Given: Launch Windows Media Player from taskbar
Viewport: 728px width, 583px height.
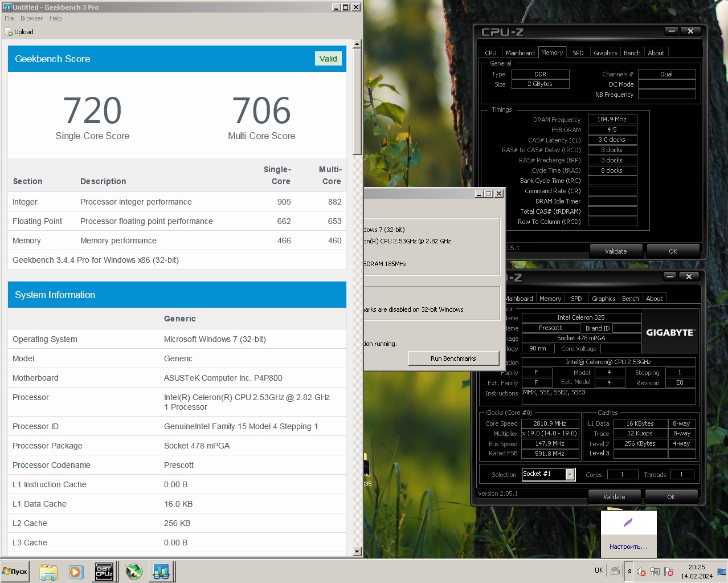Looking at the screenshot, I should point(76,572).
